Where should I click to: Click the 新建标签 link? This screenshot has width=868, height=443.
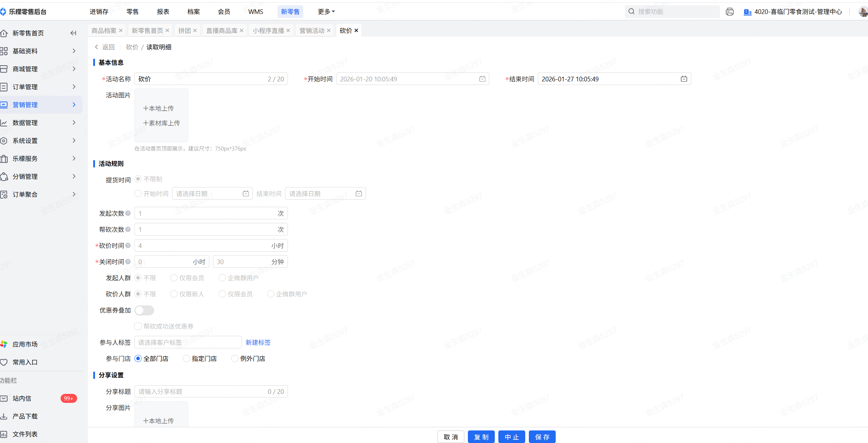point(258,342)
